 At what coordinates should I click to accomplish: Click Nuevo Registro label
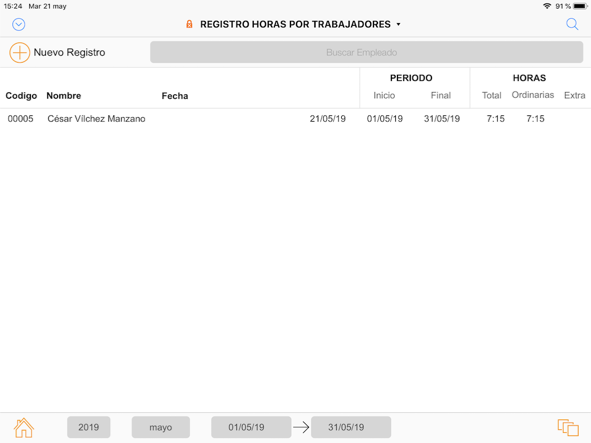pos(69,52)
